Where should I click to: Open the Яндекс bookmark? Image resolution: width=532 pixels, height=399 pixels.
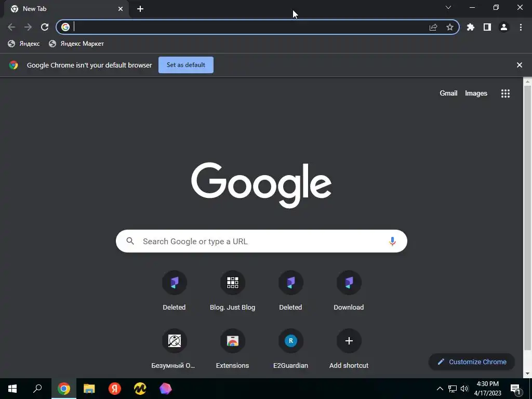coord(24,44)
